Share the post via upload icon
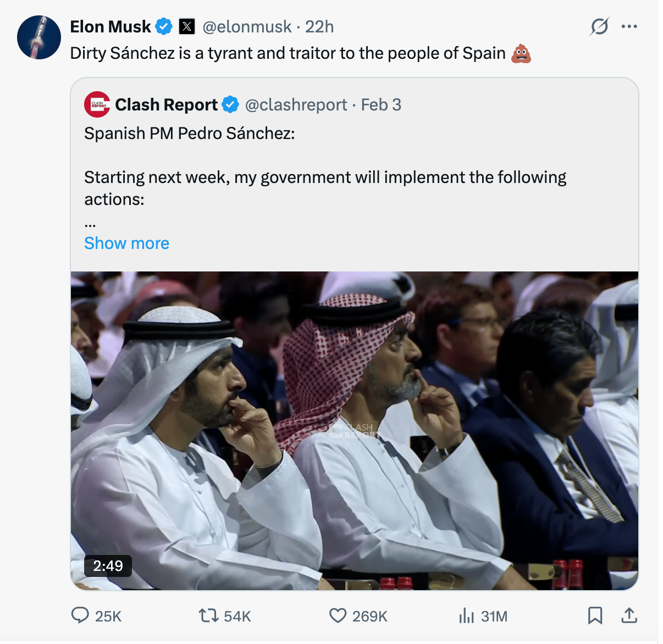The height and width of the screenshot is (644, 663). pyautogui.click(x=629, y=615)
